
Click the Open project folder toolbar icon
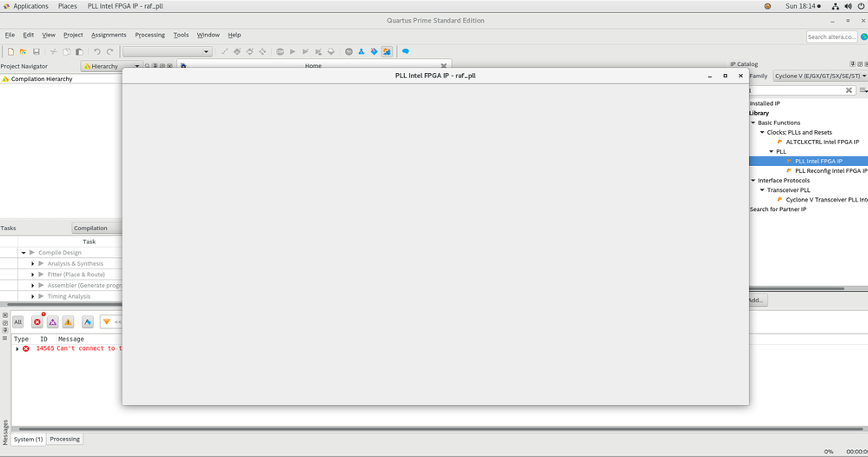click(x=23, y=51)
